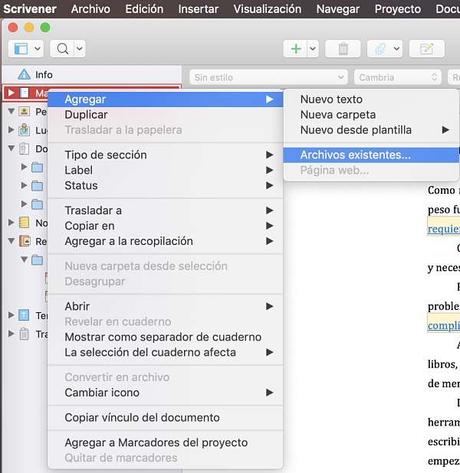Open the Insert link dropdown arrow
The image size is (460, 473).
(396, 49)
